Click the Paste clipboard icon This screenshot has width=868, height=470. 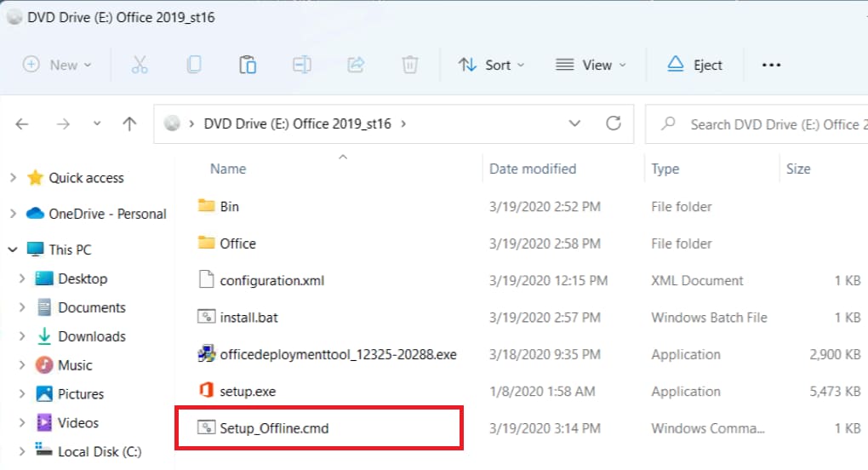(x=248, y=65)
